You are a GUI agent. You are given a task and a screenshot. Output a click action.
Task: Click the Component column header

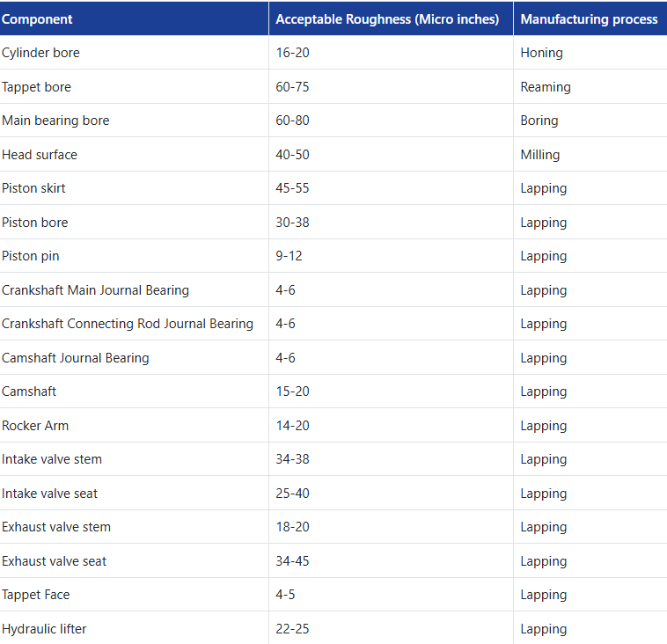click(x=37, y=19)
